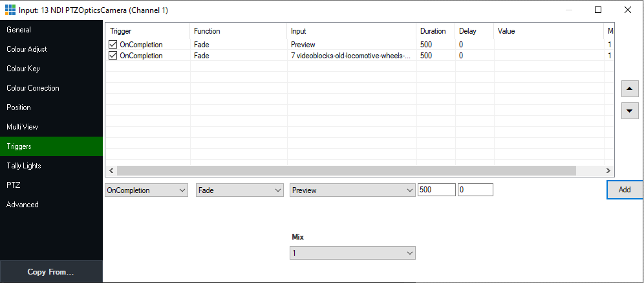Click the Copy From... button
644x283 pixels.
point(51,271)
